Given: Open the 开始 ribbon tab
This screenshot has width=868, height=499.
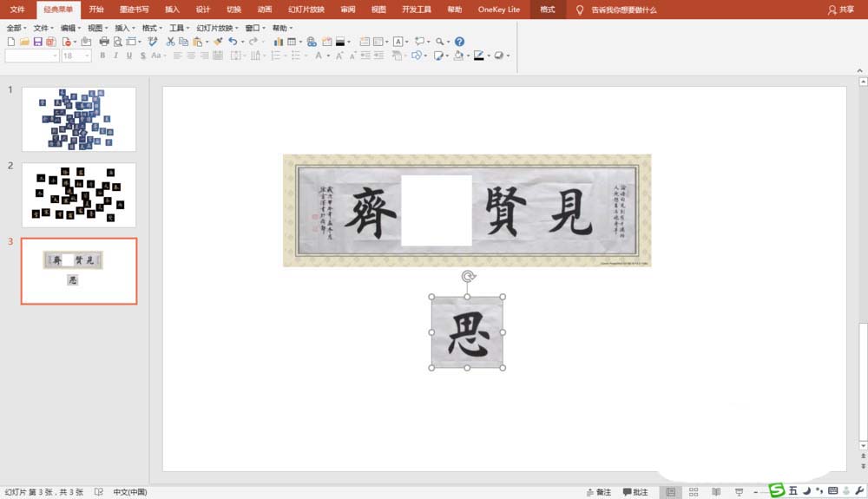Looking at the screenshot, I should point(96,10).
